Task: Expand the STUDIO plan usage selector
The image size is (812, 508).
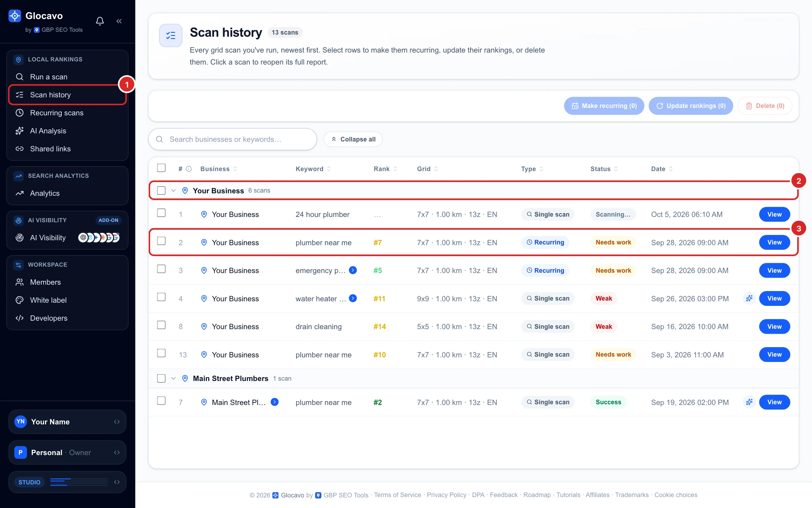Action: [67, 482]
